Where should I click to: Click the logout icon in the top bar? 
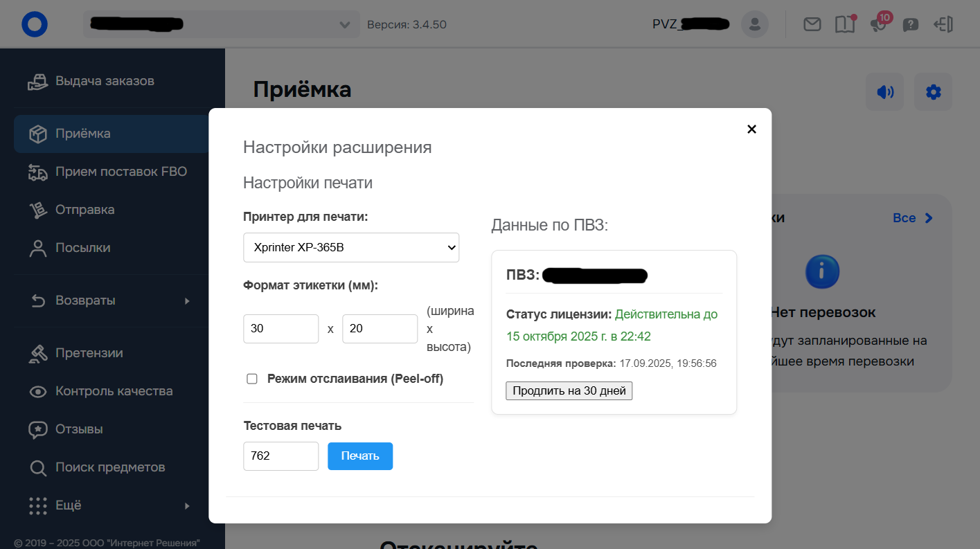tap(943, 24)
